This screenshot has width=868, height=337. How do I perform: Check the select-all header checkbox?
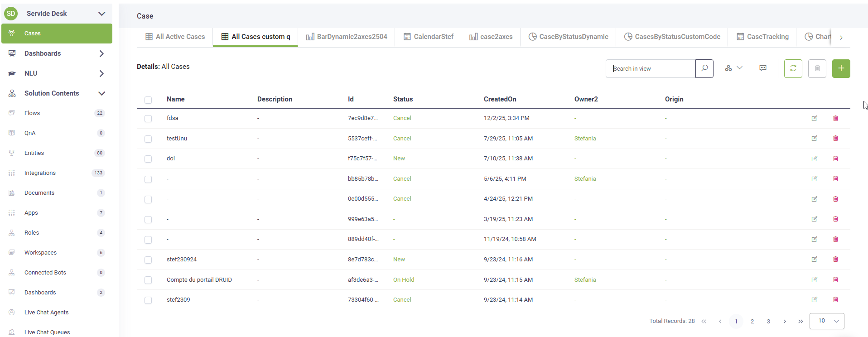(x=148, y=100)
